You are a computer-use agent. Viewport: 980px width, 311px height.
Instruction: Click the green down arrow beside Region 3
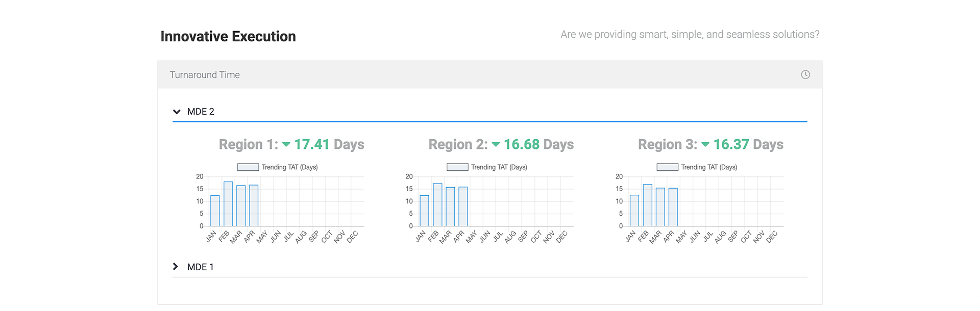point(705,145)
